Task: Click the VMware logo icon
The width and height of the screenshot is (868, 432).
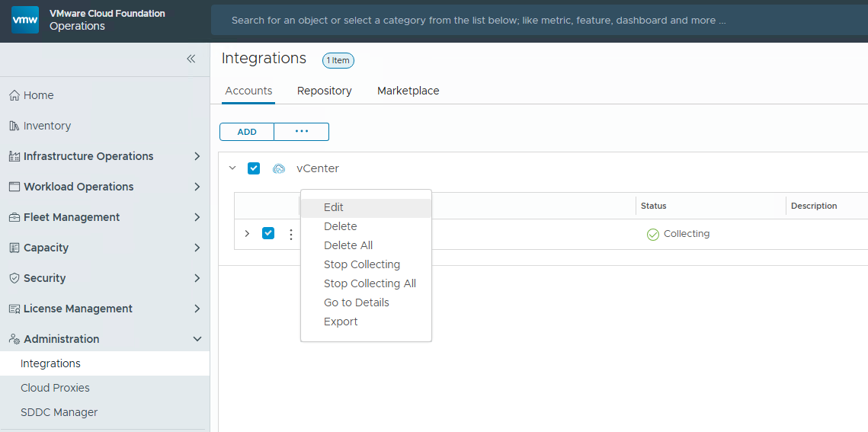Action: (25, 20)
